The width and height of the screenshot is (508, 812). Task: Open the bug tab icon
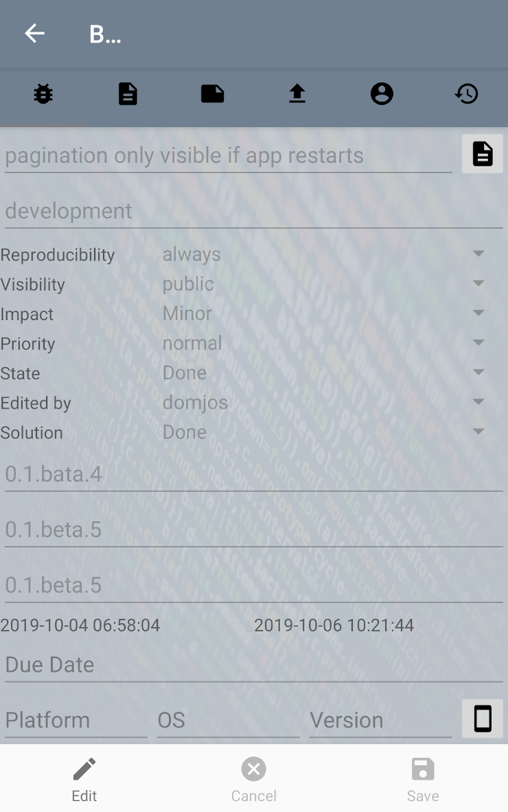[43, 93]
